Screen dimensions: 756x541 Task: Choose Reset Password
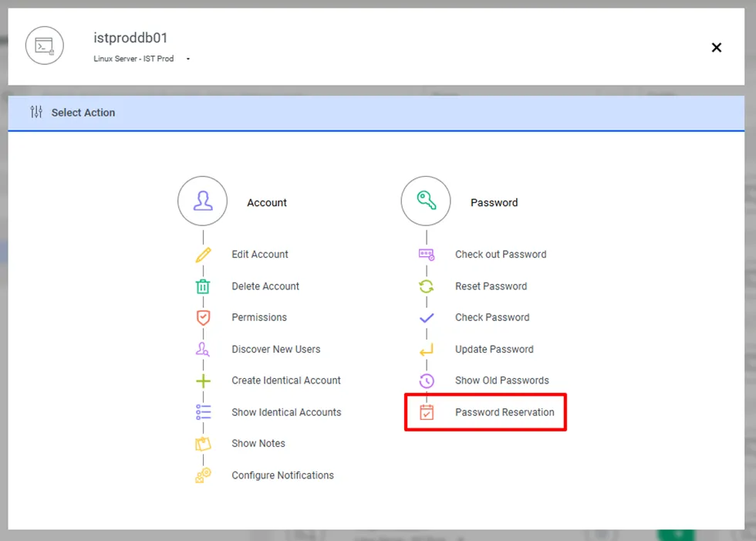pyautogui.click(x=491, y=286)
